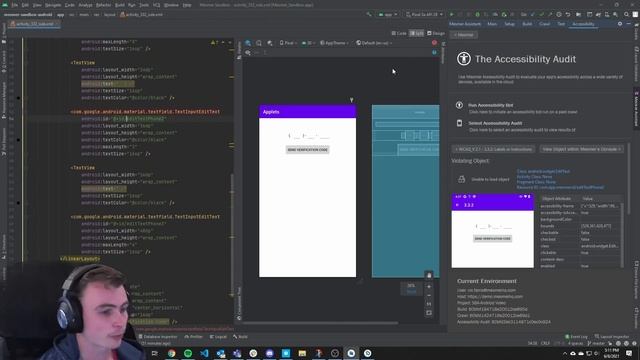Open the Pixel device dropdown in layout editor
The height and width of the screenshot is (360, 640).
pyautogui.click(x=288, y=43)
